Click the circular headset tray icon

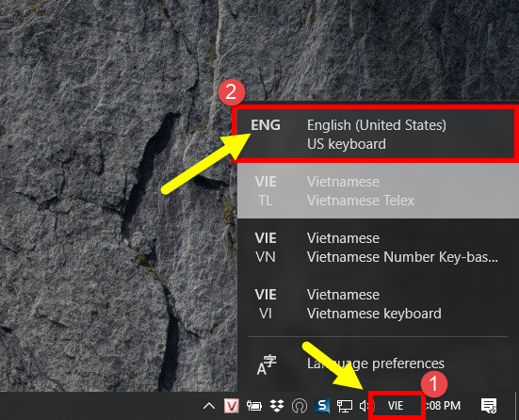(x=300, y=406)
